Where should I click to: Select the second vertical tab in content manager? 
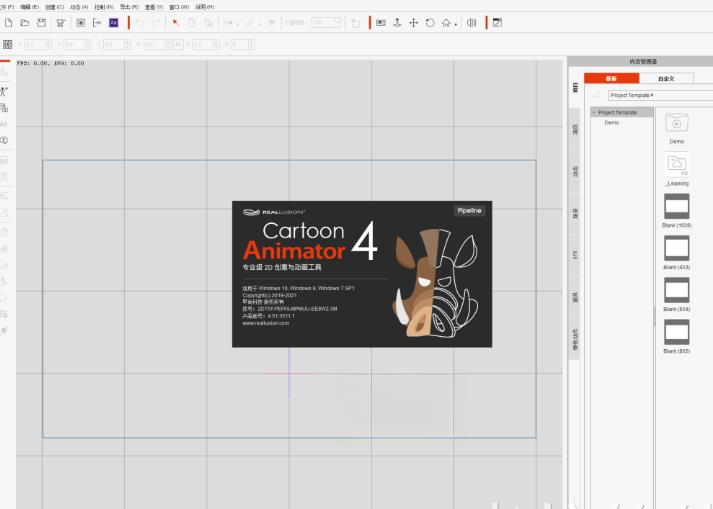pyautogui.click(x=575, y=130)
